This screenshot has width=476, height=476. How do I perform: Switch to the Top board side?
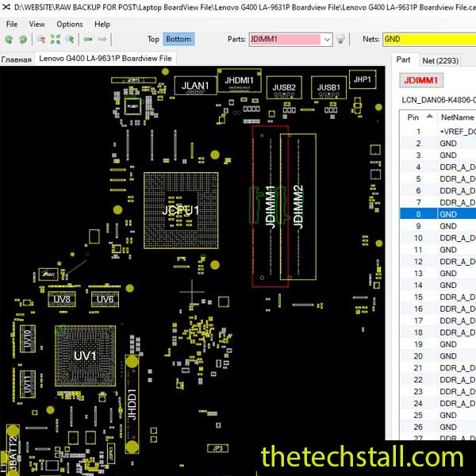coord(153,39)
